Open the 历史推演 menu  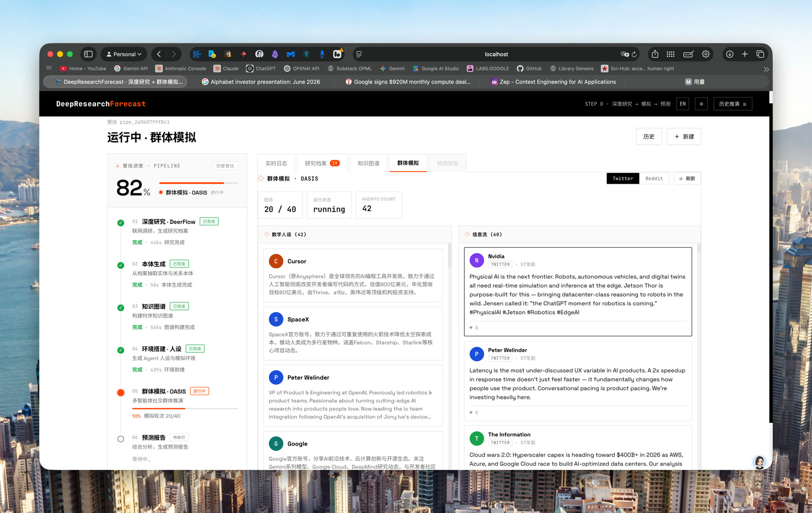(733, 104)
